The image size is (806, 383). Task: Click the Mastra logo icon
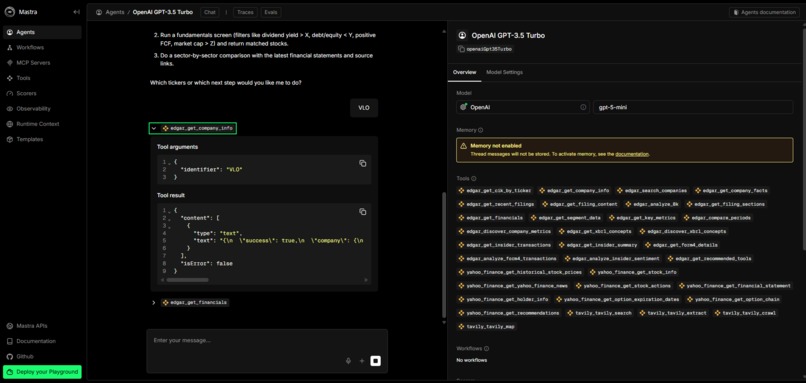(10, 11)
